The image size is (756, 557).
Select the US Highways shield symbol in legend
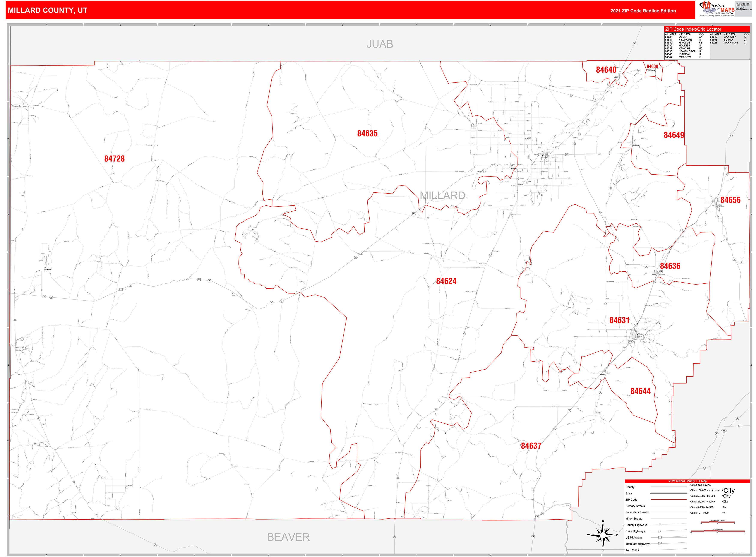pos(660,538)
